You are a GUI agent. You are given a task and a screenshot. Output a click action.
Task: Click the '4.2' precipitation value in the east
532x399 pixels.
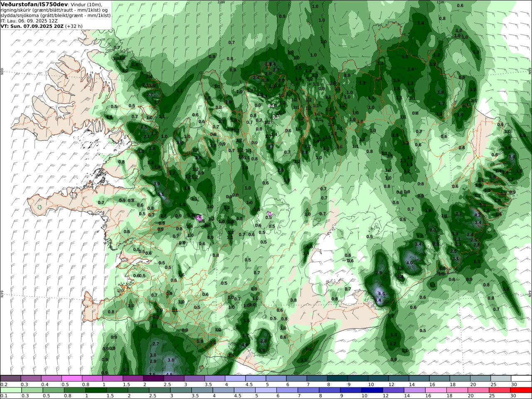tap(478, 215)
